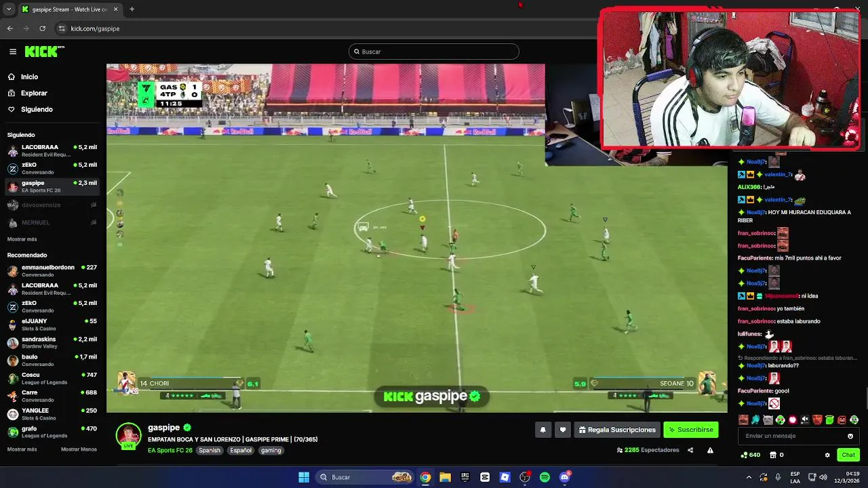This screenshot has height=488, width=868.
Task: Expand Siguiendo list with Mostrar más
Action: (22, 239)
